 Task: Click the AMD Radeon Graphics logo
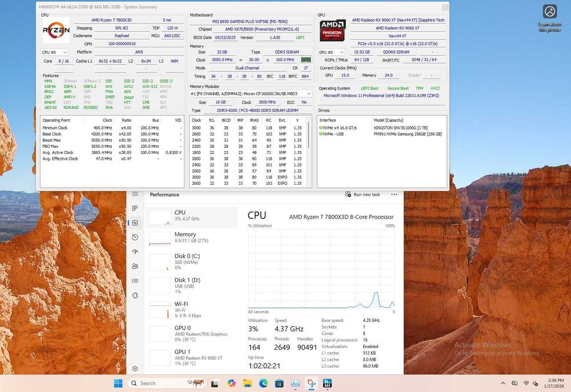pos(332,31)
